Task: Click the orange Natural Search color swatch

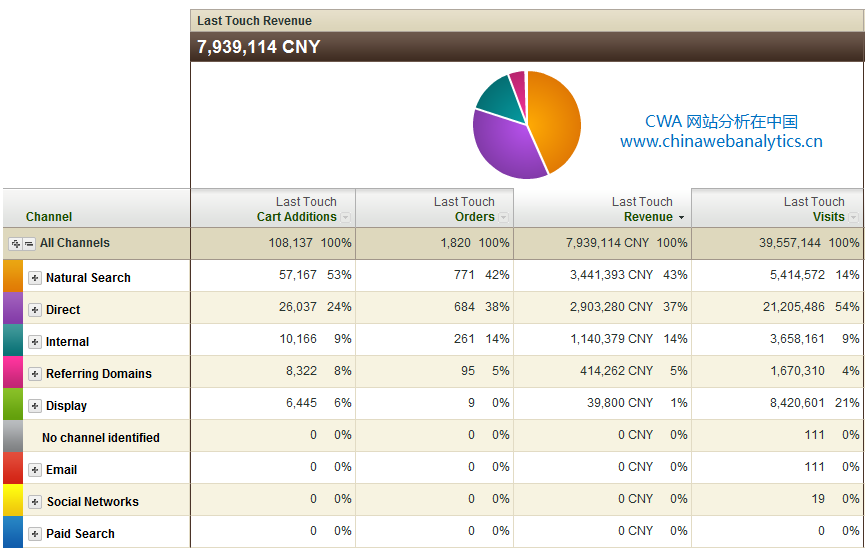Action: click(12, 276)
